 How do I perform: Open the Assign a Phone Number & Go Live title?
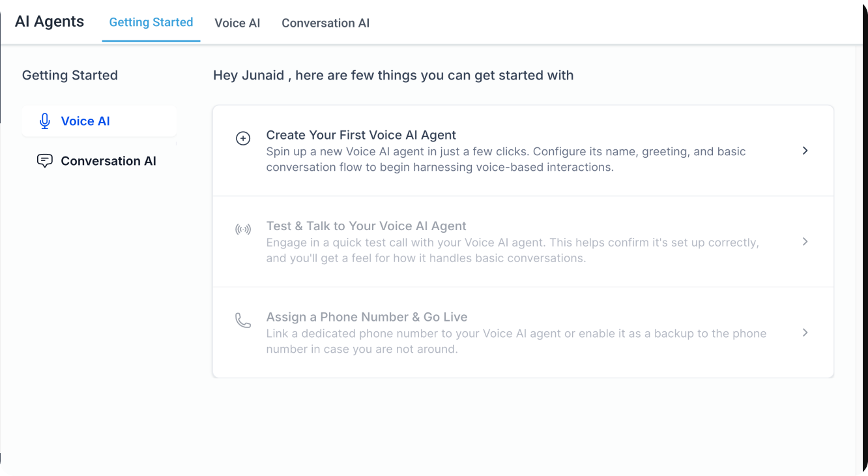367,317
